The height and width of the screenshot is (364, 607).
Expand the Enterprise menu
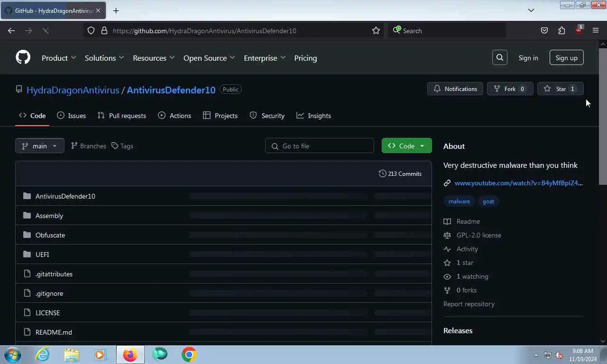pos(265,58)
